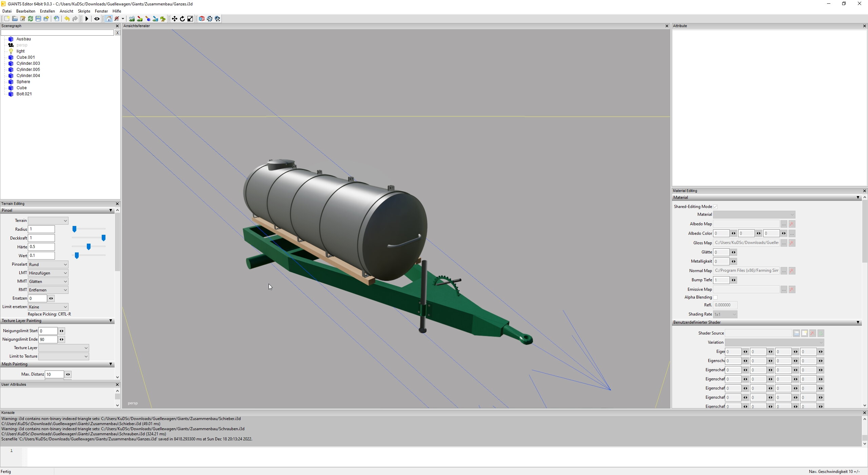The width and height of the screenshot is (868, 475).
Task: Click the Play button in toolbar
Action: 87,19
